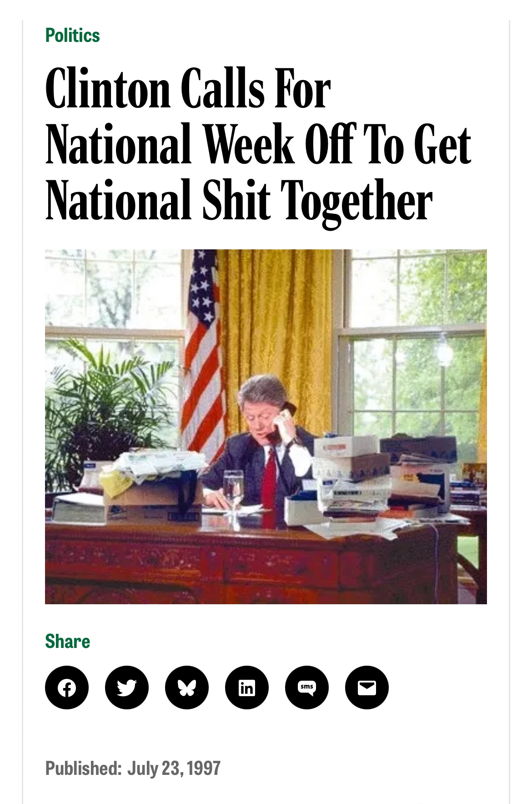Share article on Twitter
532x804 pixels.
click(x=127, y=687)
